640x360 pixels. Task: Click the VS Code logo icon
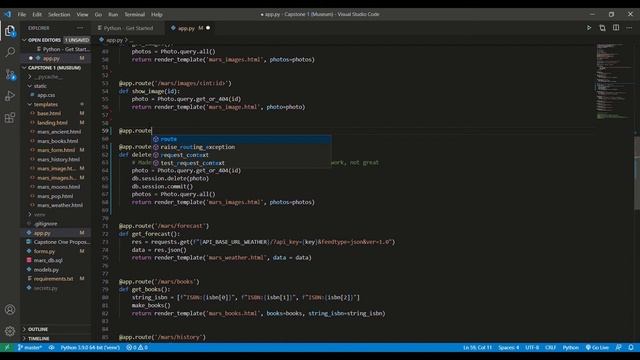(x=8, y=14)
